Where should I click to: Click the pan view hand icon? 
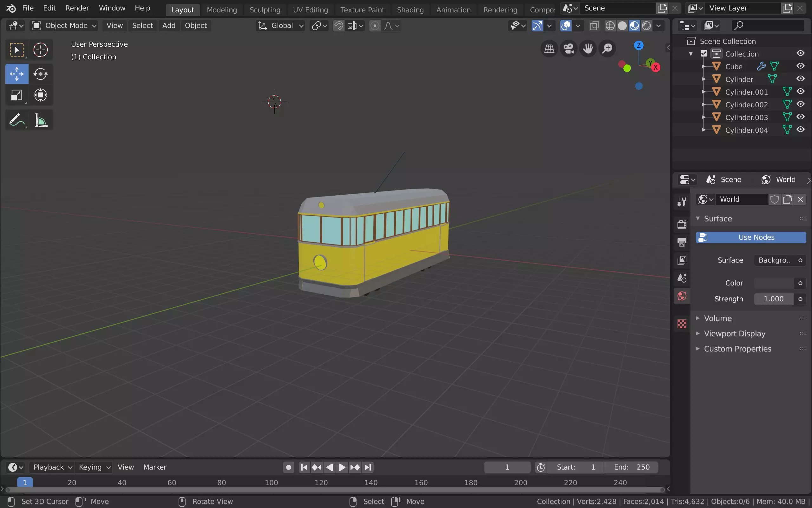coord(588,49)
